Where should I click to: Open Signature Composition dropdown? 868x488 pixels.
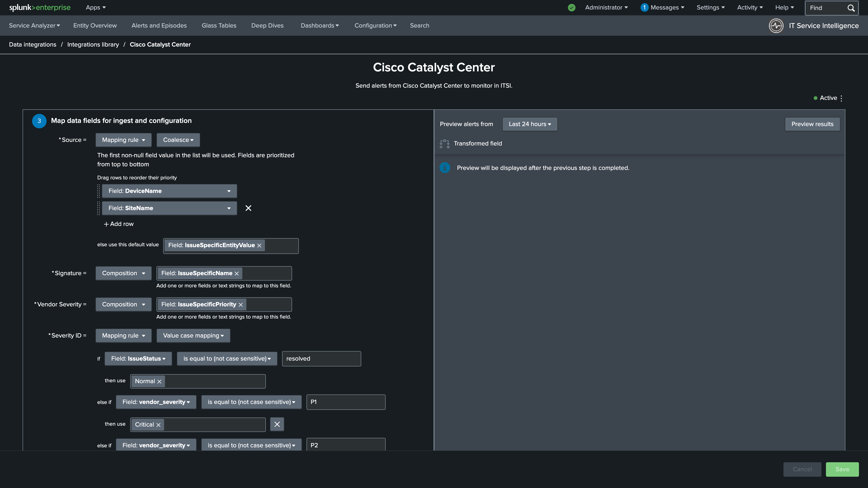pyautogui.click(x=123, y=273)
